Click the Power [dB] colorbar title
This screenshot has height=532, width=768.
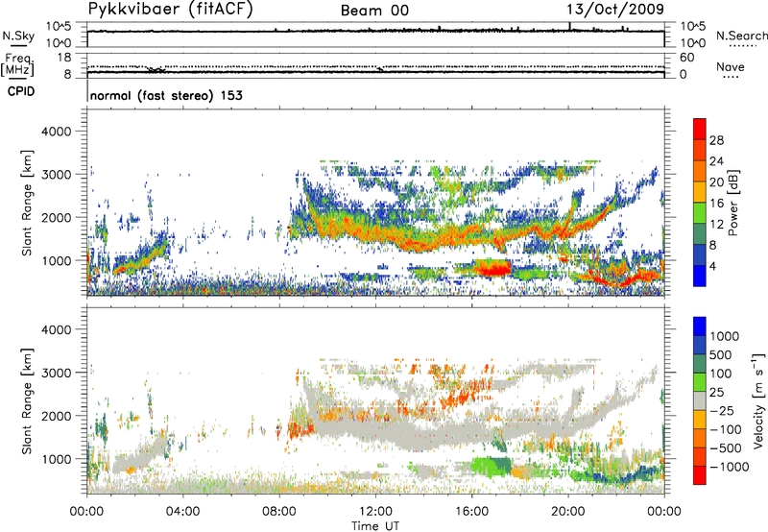coord(733,203)
